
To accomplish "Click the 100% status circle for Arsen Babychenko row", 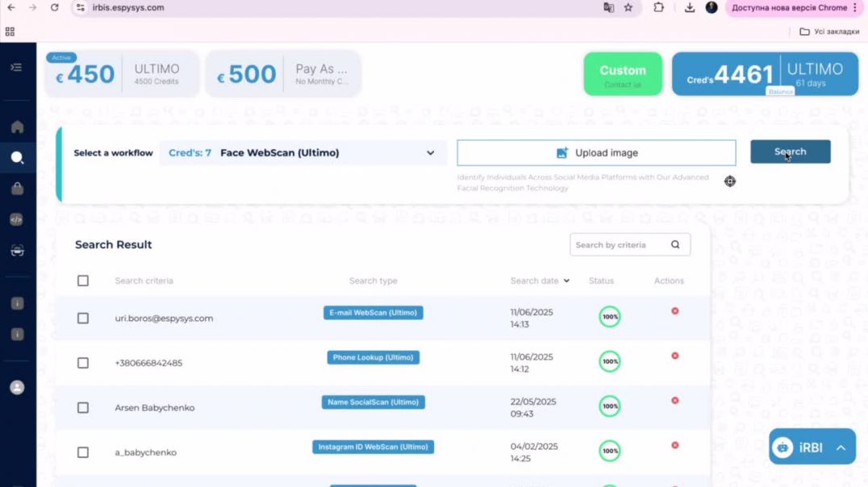I will pyautogui.click(x=610, y=406).
